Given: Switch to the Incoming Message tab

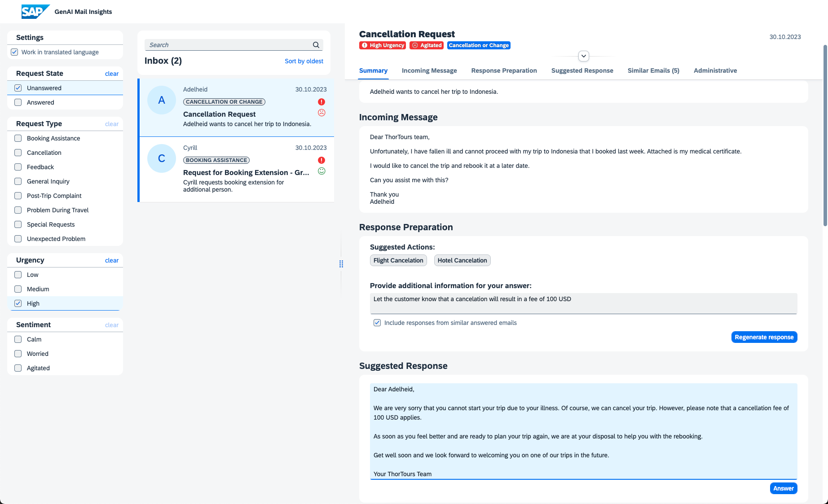Looking at the screenshot, I should tap(429, 70).
